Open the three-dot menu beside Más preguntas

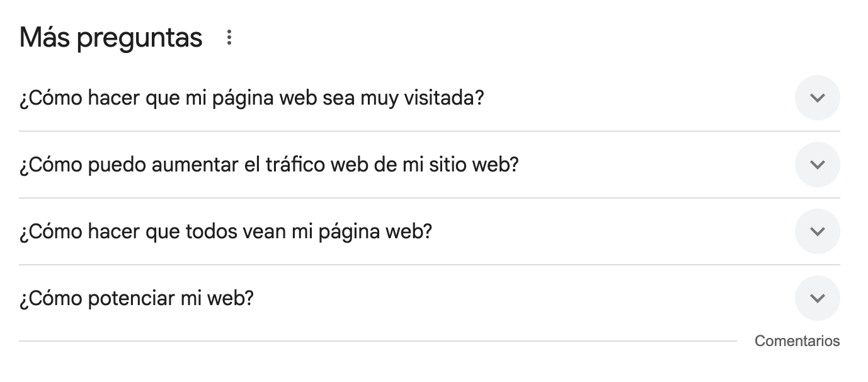coord(229,38)
